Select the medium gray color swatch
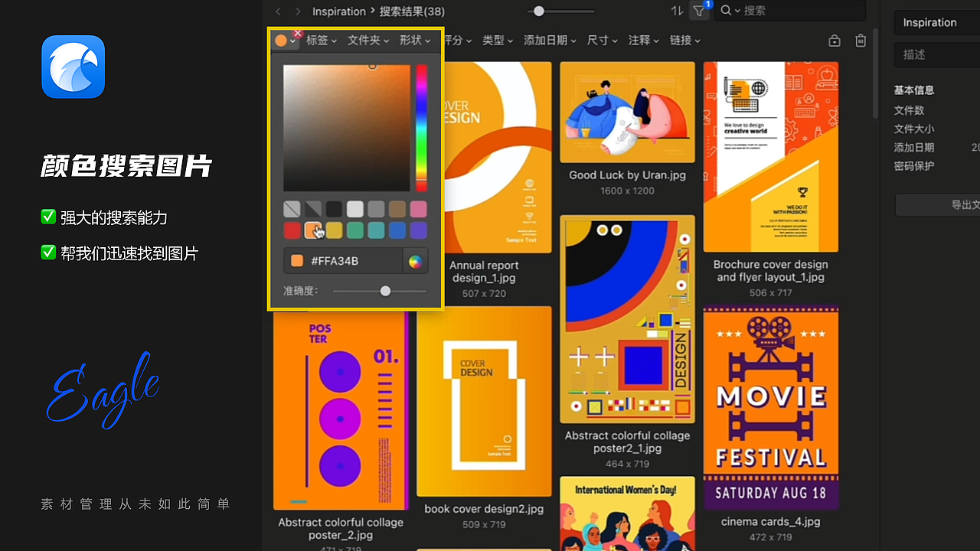Image resolution: width=980 pixels, height=551 pixels. point(376,209)
